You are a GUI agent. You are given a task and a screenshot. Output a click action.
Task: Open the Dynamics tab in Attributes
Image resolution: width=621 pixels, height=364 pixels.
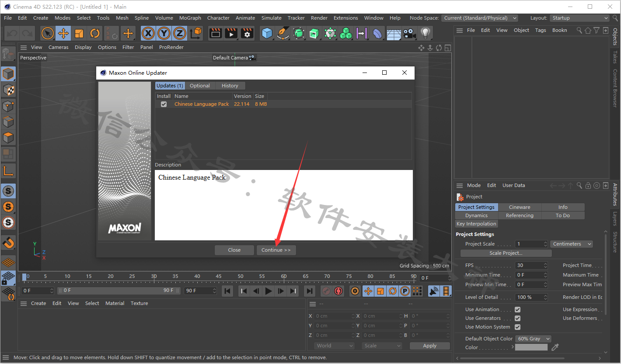[x=477, y=215]
